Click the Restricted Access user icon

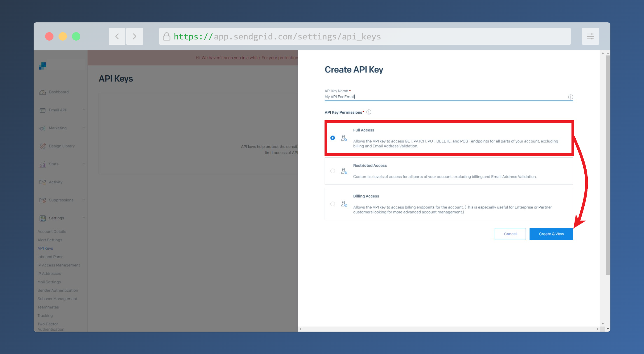coord(344,171)
